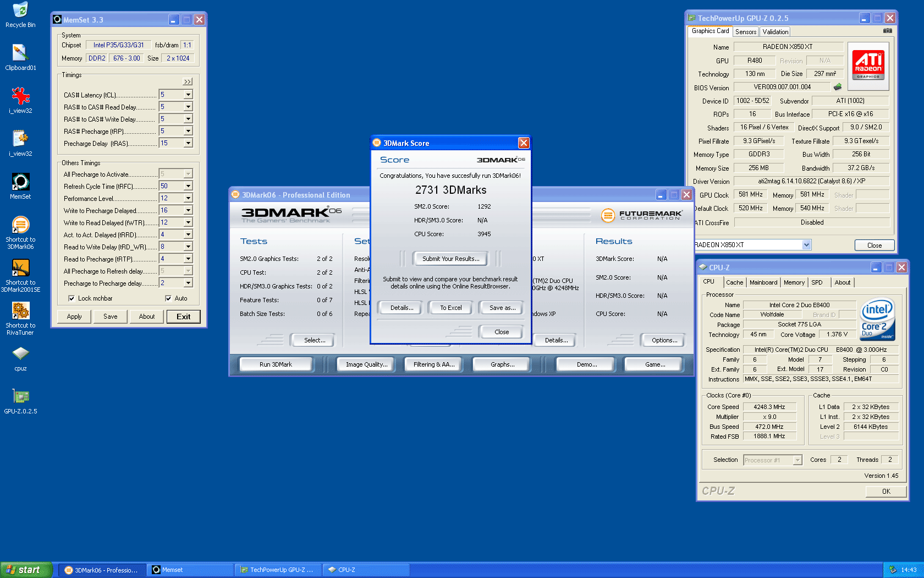Toggle the Auto checkbox in MemSet
The width and height of the screenshot is (924, 578).
tap(168, 298)
